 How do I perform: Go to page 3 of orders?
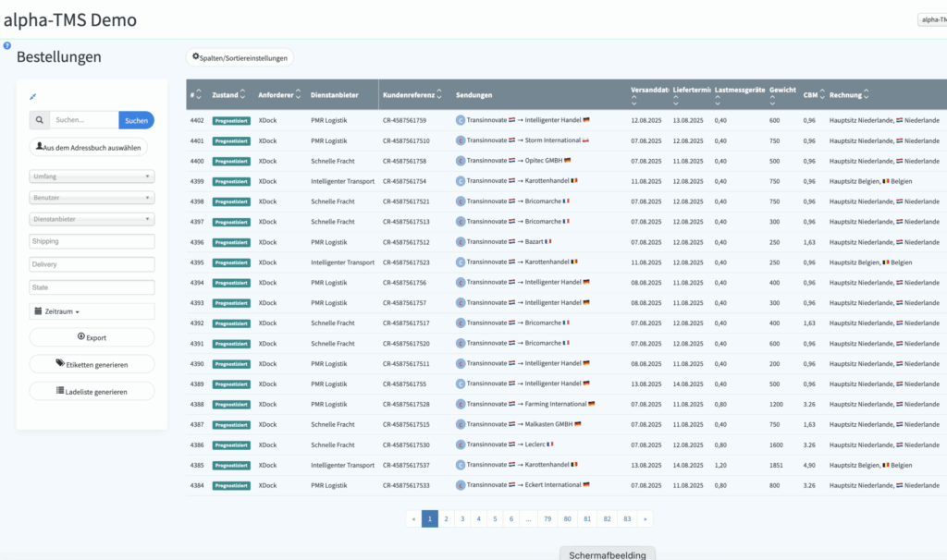click(462, 519)
